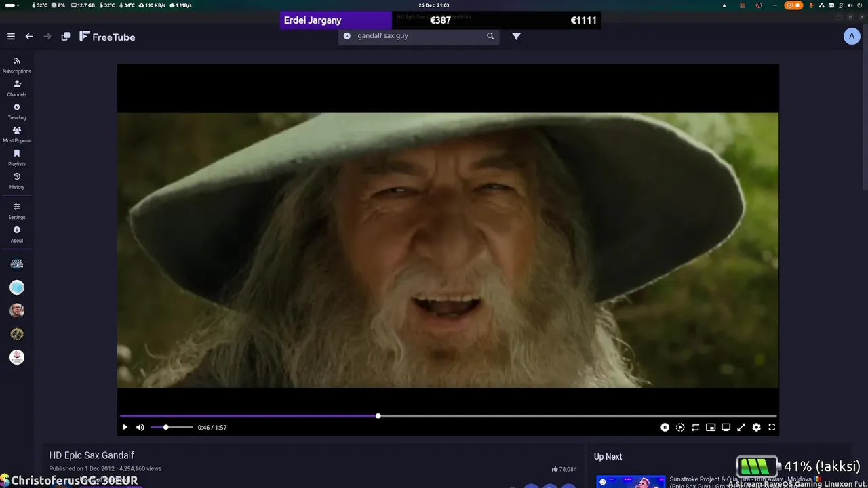Open History in the sidebar
This screenshot has height=488, width=868.
click(x=17, y=180)
